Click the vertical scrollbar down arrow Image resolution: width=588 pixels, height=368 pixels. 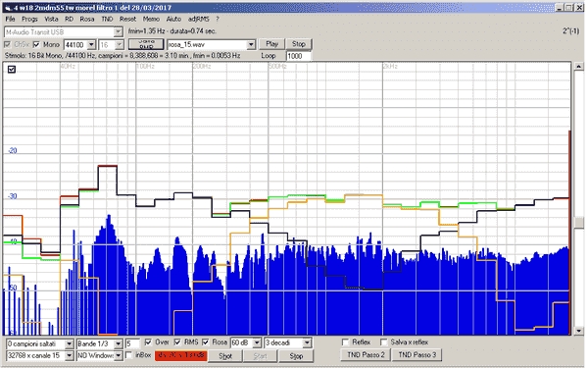pos(579,331)
